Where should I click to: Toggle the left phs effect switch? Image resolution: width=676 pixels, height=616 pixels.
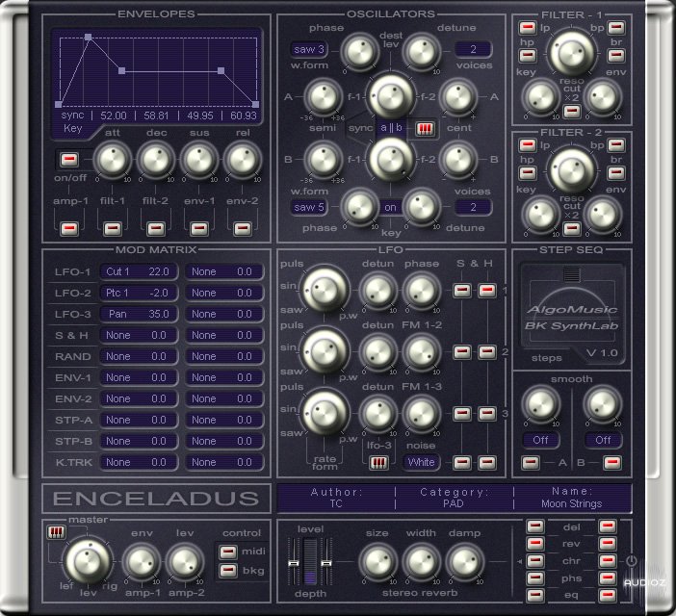click(535, 578)
